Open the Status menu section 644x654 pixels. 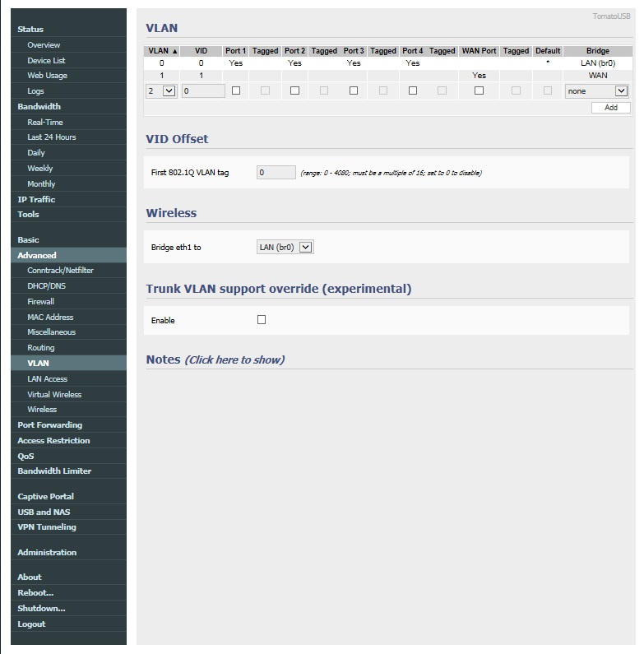[30, 29]
